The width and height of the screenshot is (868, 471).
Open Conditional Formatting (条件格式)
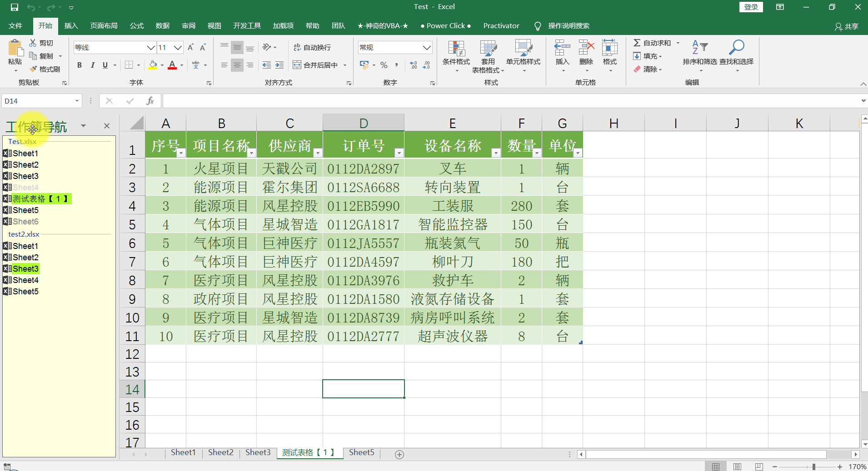[x=456, y=56]
